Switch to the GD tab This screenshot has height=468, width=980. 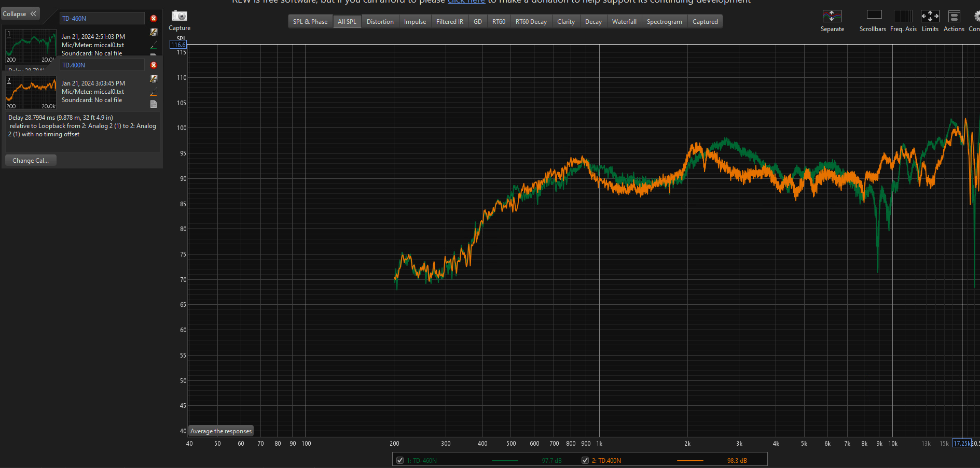coord(478,22)
